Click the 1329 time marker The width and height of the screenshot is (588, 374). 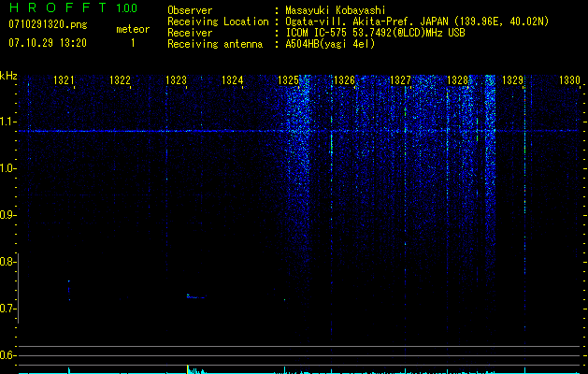coord(512,79)
